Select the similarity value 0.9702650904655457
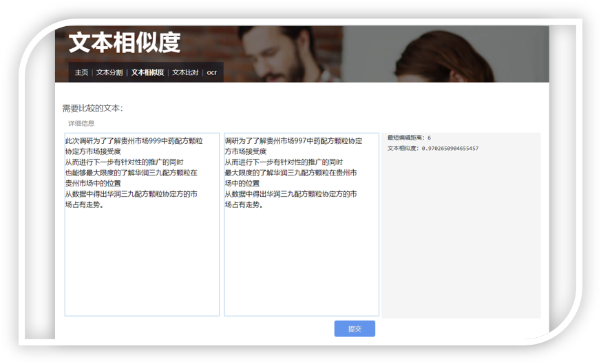This screenshot has height=364, width=601. [x=450, y=148]
